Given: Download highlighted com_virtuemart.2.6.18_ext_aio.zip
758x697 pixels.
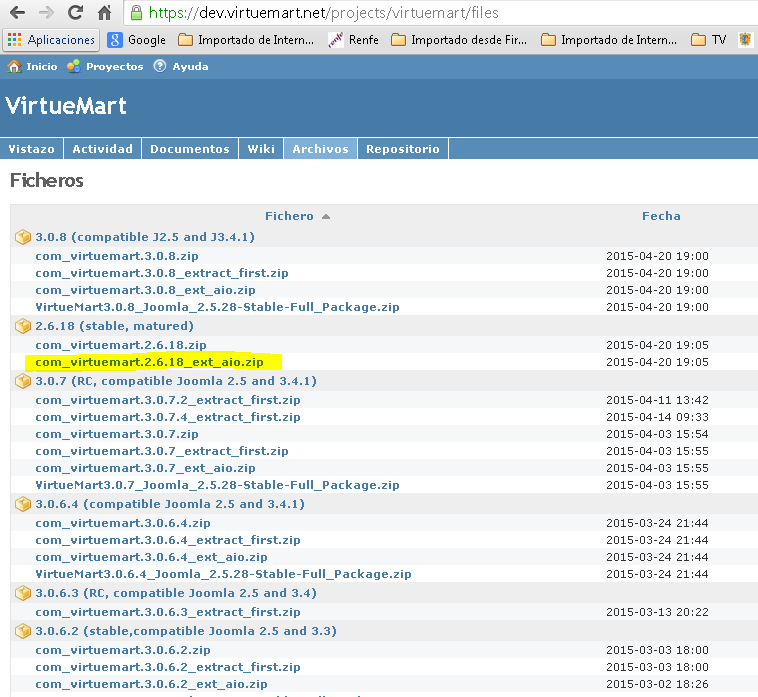Looking at the screenshot, I should [149, 362].
